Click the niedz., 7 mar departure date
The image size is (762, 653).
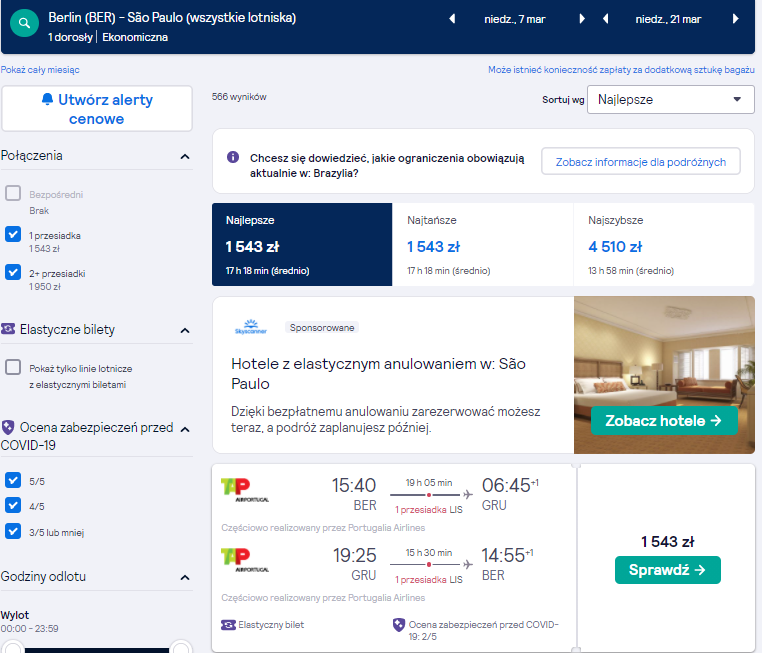click(x=515, y=19)
